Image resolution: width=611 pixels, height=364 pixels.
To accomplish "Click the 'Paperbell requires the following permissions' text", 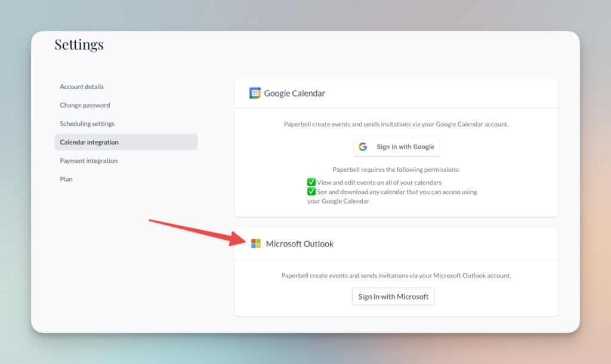I will point(396,169).
